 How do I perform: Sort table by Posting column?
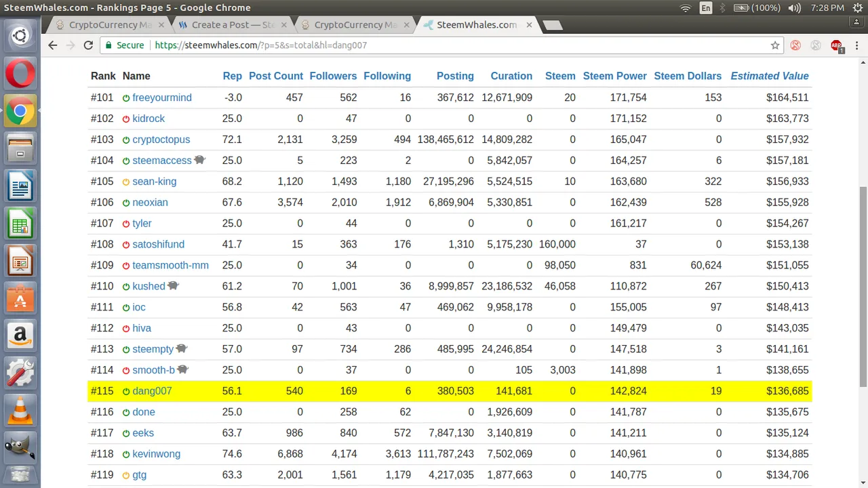[x=455, y=76]
